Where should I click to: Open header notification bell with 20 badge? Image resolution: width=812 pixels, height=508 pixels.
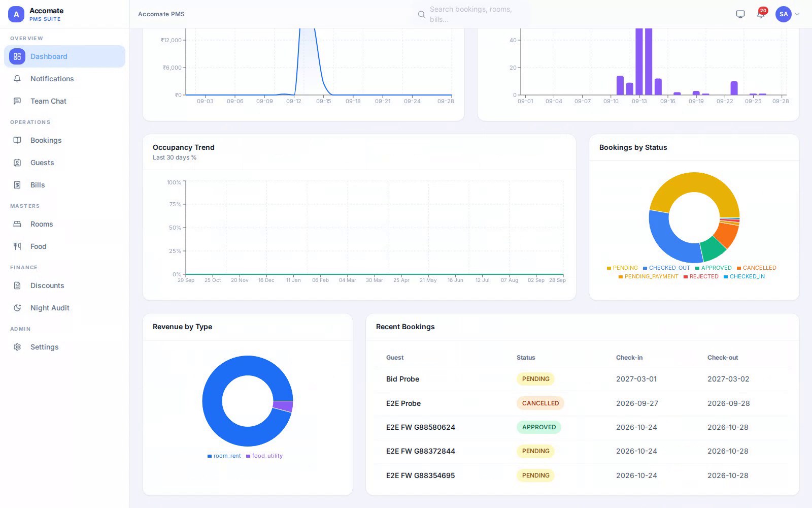pyautogui.click(x=761, y=14)
